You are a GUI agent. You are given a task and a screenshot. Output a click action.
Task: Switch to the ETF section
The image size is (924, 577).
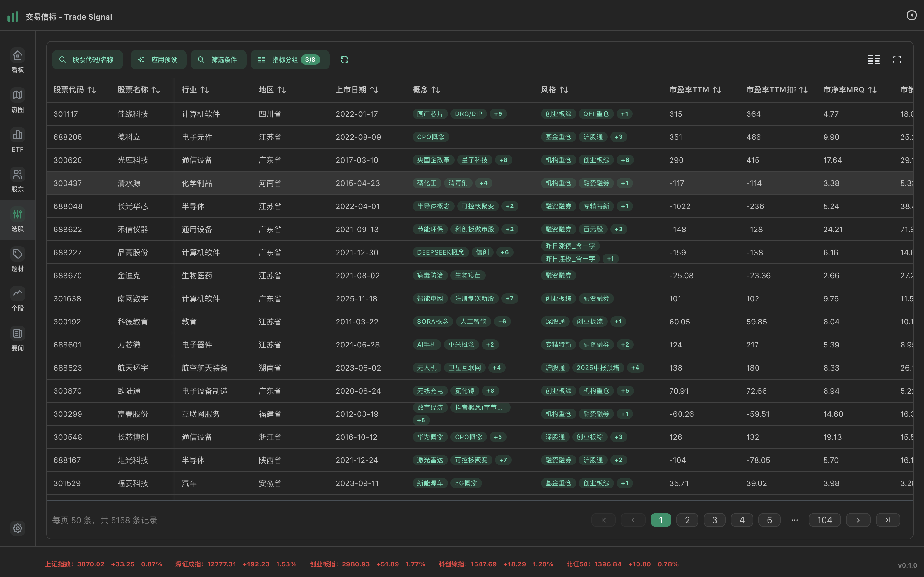pyautogui.click(x=17, y=141)
